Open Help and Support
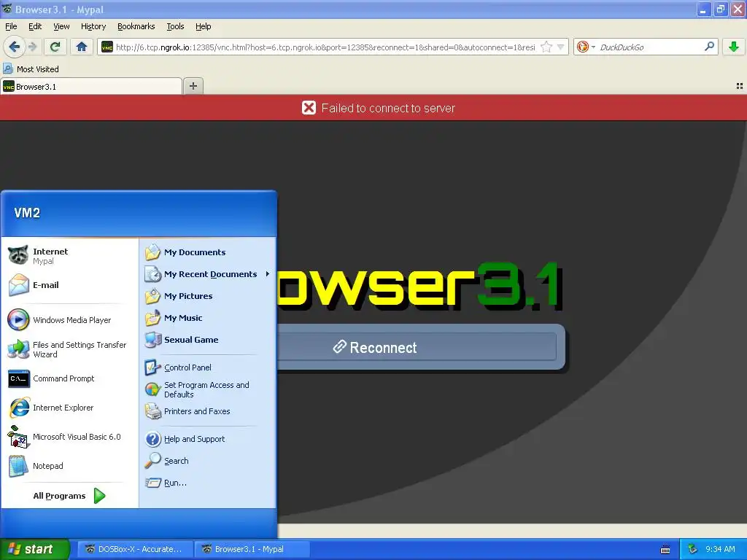This screenshot has height=560, width=747. (208, 438)
